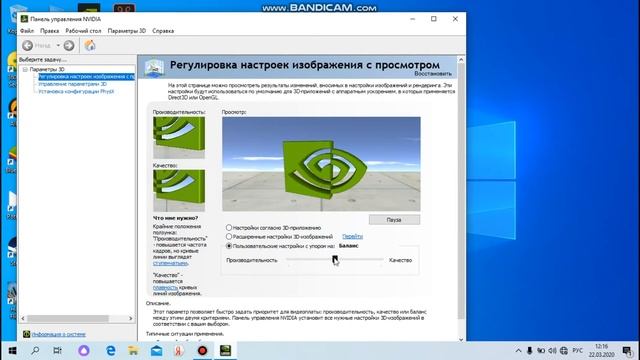This screenshot has width=640, height=360.
Task: Open the Справка menu
Action: click(163, 31)
